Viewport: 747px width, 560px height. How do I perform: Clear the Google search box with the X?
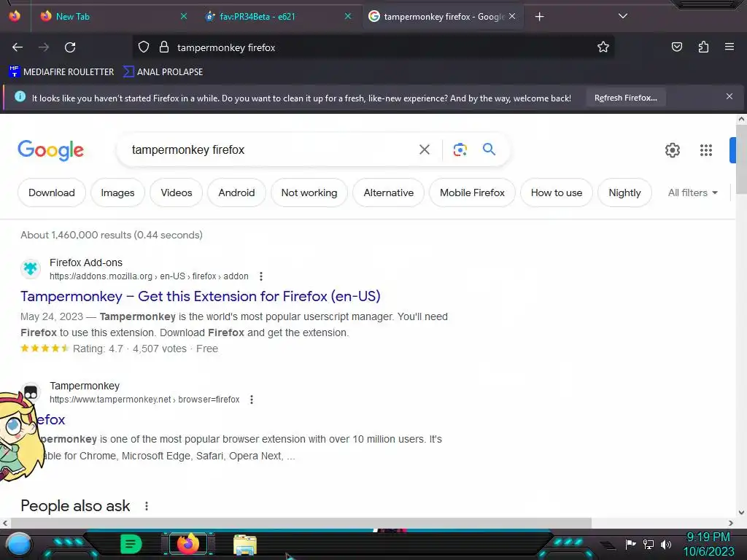click(x=425, y=149)
